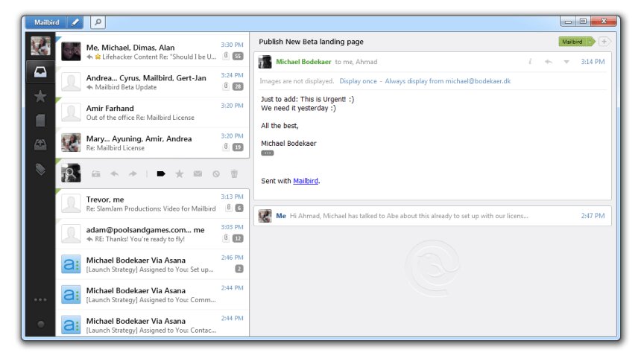Open the search magnifier in title bar
This screenshot has height=364, width=644.
pyautogui.click(x=98, y=22)
